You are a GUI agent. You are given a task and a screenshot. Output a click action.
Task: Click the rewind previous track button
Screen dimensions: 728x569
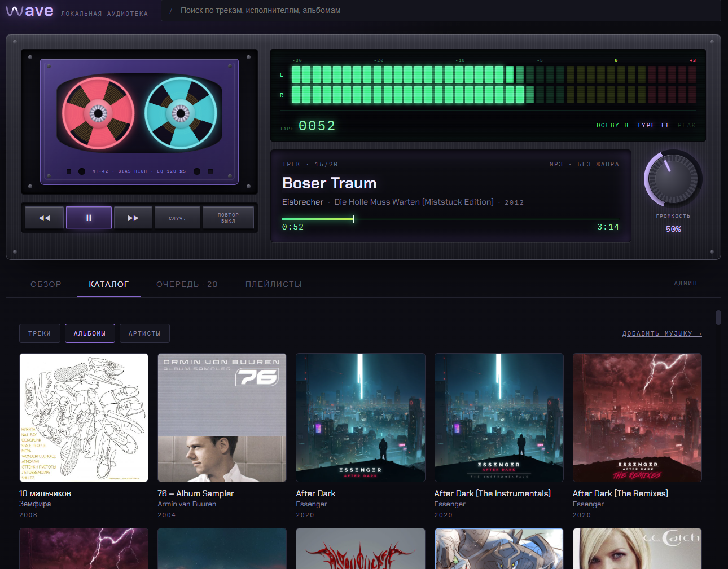tap(45, 218)
